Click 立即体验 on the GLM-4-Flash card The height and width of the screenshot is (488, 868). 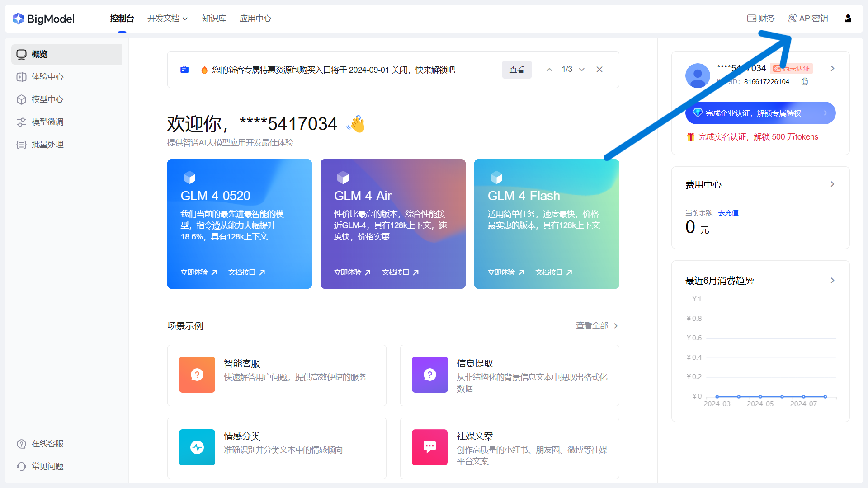pyautogui.click(x=506, y=272)
